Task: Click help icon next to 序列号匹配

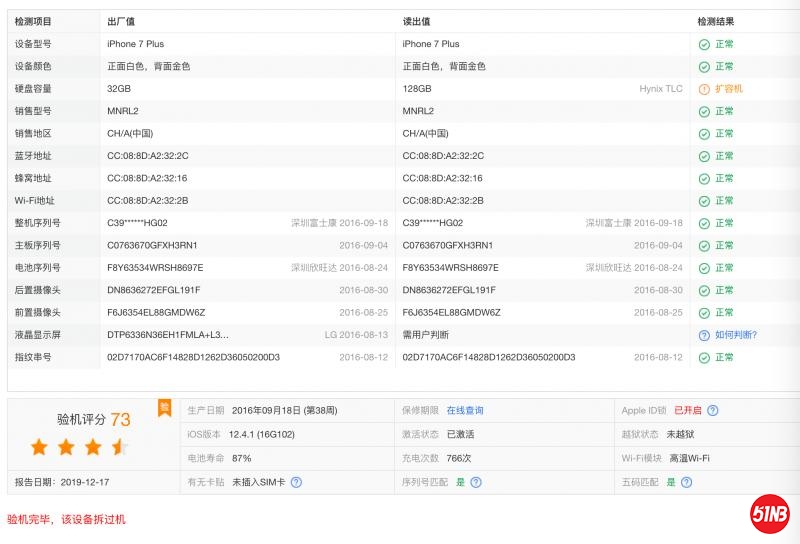Action: (x=476, y=482)
